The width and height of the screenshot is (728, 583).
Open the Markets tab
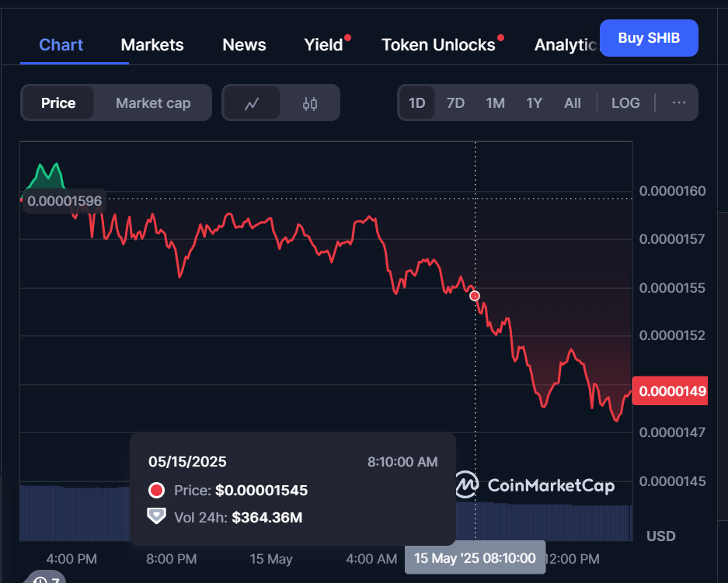click(x=152, y=45)
